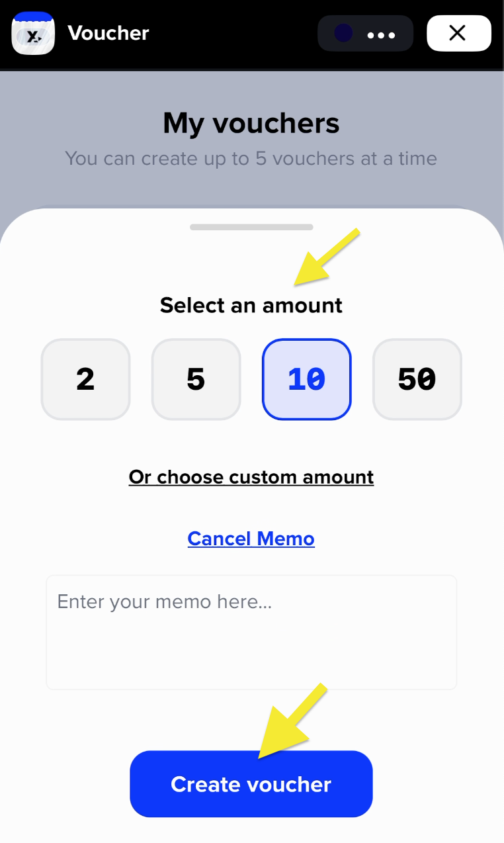Tap the bottom sheet drag handle
504x843 pixels.
[x=251, y=227]
